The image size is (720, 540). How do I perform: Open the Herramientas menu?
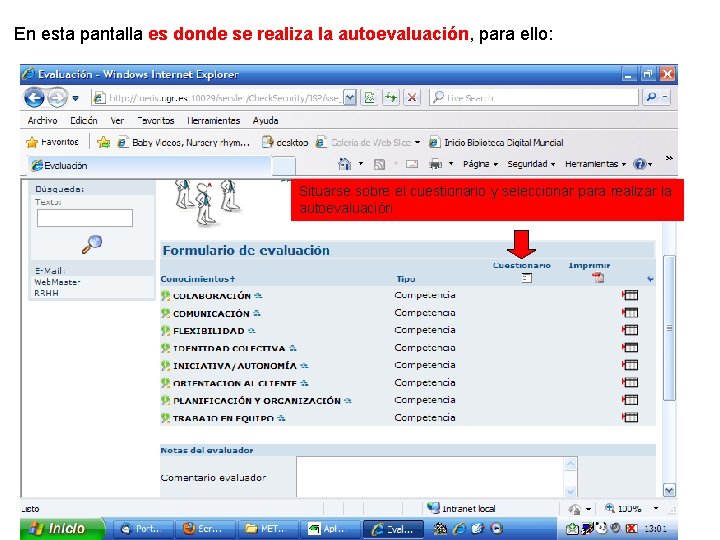[214, 121]
